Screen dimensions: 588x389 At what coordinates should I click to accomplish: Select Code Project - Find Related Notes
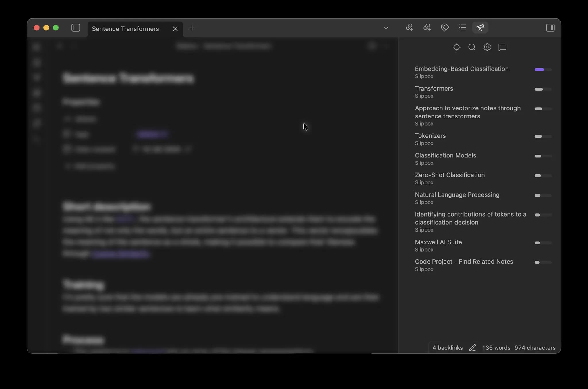point(464,262)
